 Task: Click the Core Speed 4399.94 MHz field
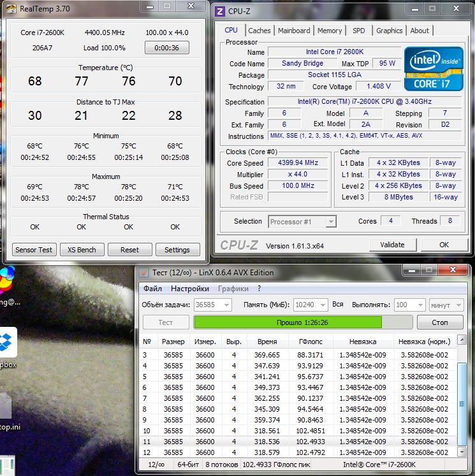[298, 162]
